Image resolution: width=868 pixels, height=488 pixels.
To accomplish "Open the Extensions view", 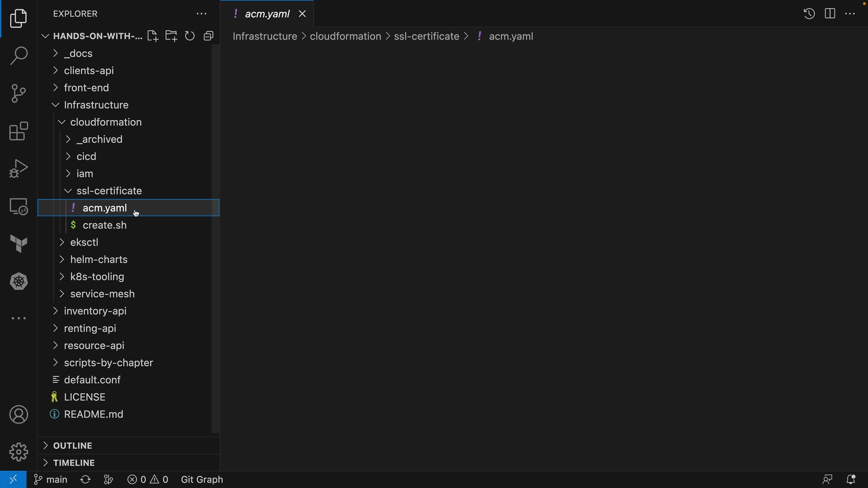I will 19,131.
